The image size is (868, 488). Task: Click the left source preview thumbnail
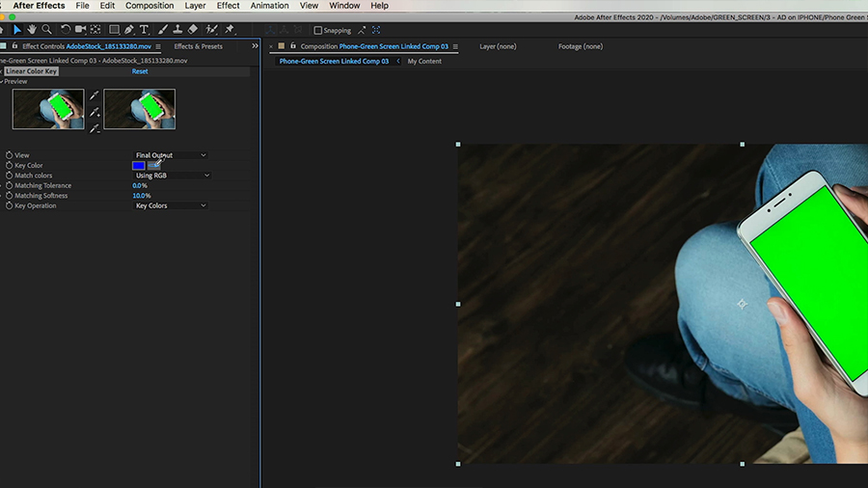(x=49, y=109)
